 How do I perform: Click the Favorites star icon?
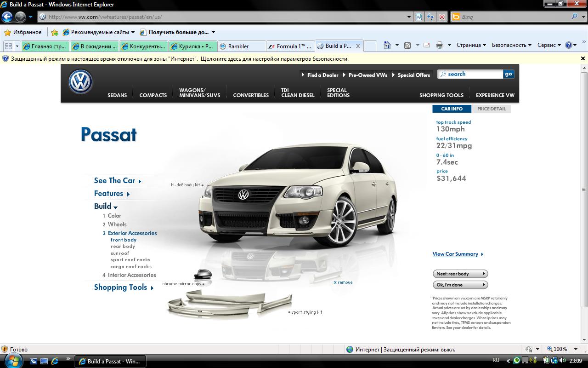click(x=7, y=32)
